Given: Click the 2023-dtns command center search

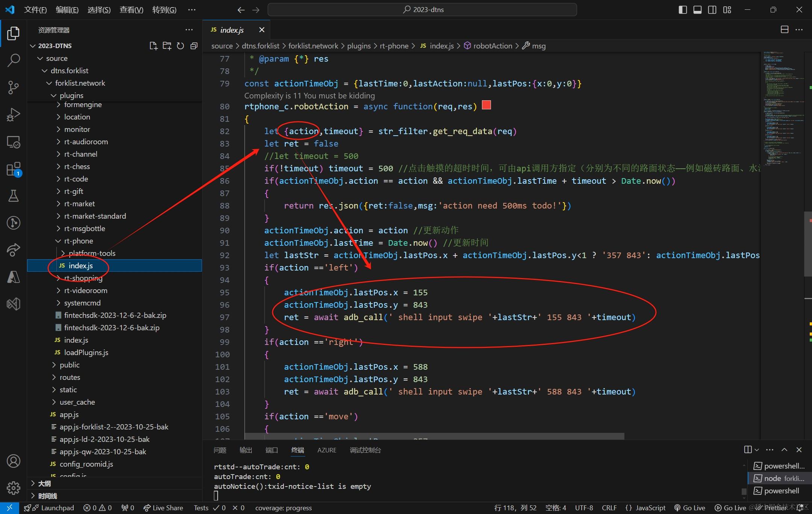Looking at the screenshot, I should click(422, 10).
